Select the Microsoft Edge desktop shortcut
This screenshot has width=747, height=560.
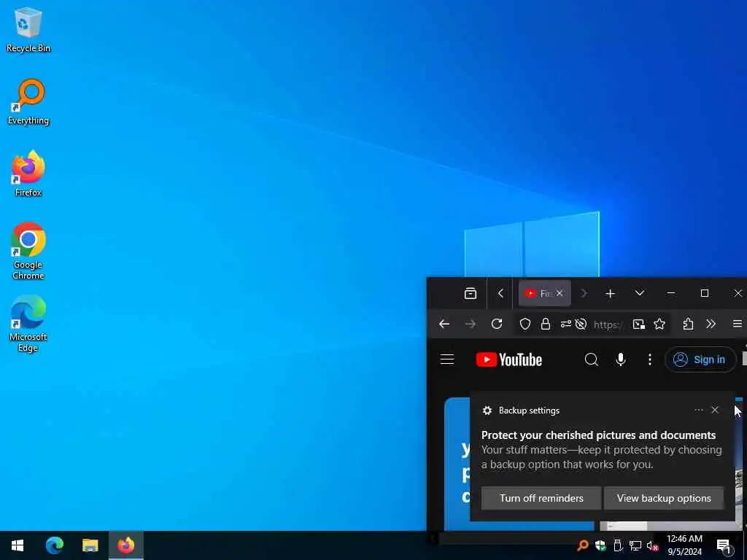[x=28, y=324]
